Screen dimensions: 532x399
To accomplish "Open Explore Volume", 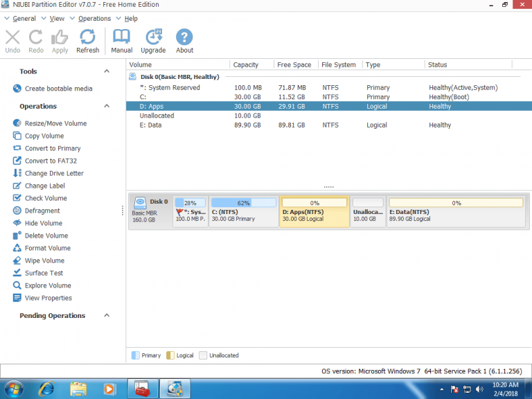I will tap(42, 285).
